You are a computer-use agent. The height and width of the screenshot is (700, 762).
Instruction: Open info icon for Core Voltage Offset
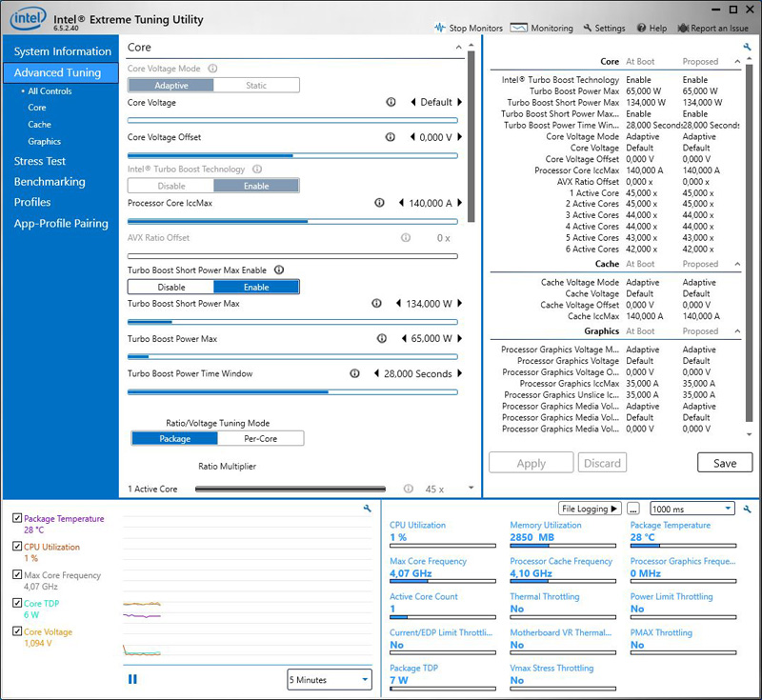[x=391, y=137]
